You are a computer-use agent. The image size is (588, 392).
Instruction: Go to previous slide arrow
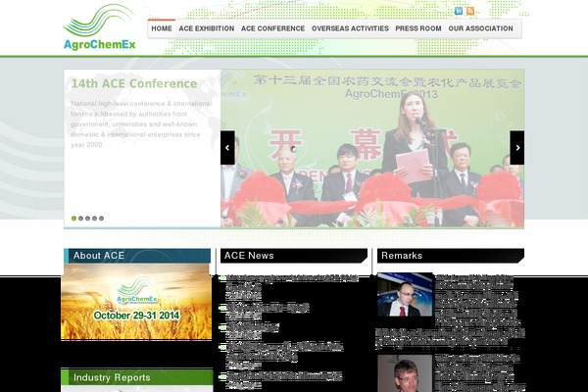click(227, 148)
